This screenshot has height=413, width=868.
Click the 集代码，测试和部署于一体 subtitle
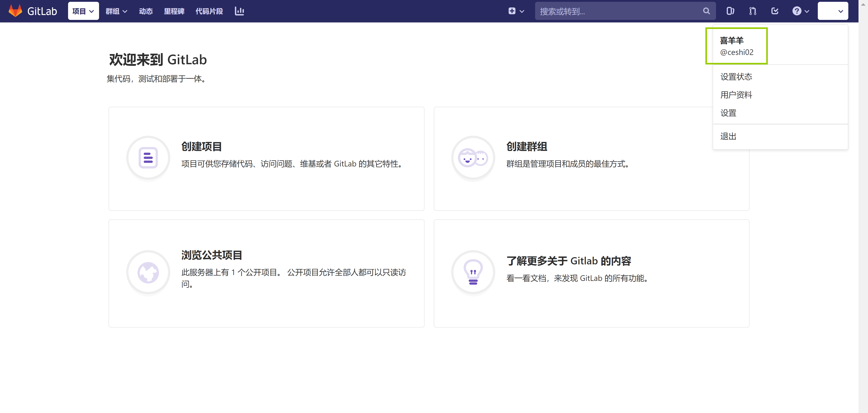coord(157,79)
